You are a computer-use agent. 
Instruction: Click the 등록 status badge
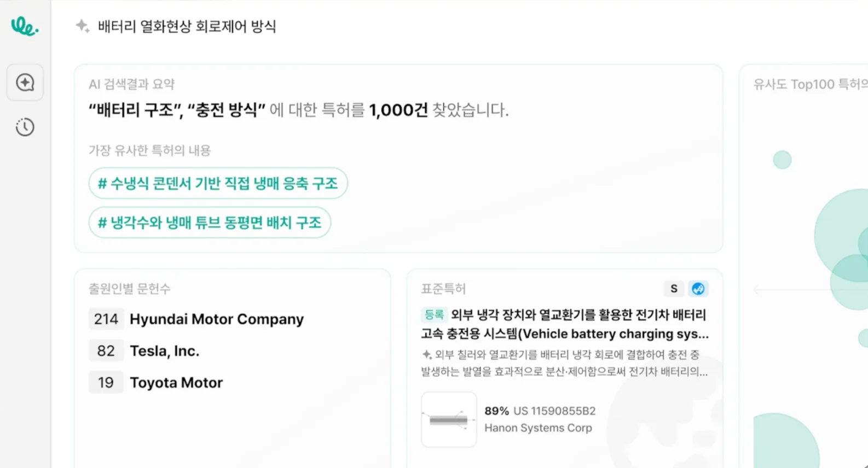434,315
